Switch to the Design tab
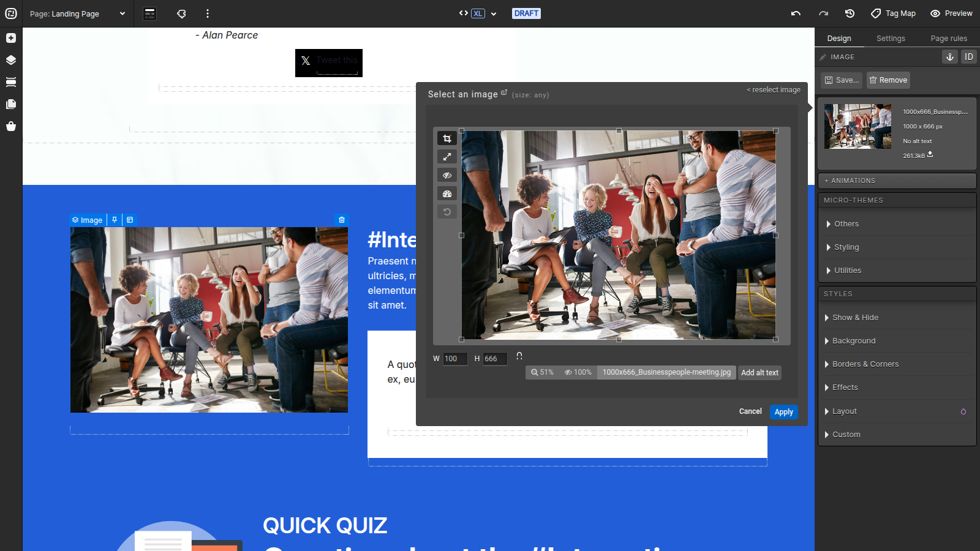The width and height of the screenshot is (980, 551). click(x=839, y=38)
